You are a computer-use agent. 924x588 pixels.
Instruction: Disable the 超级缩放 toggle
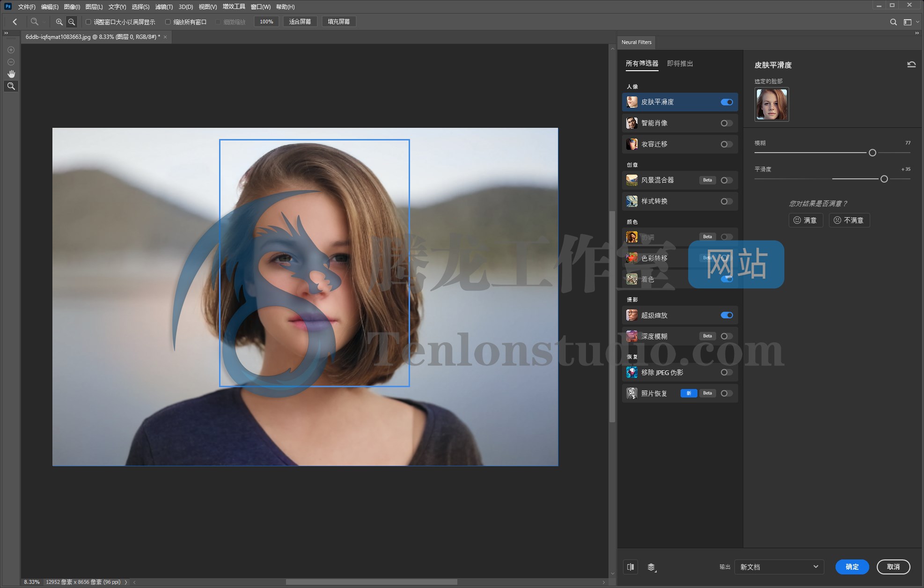[727, 315]
